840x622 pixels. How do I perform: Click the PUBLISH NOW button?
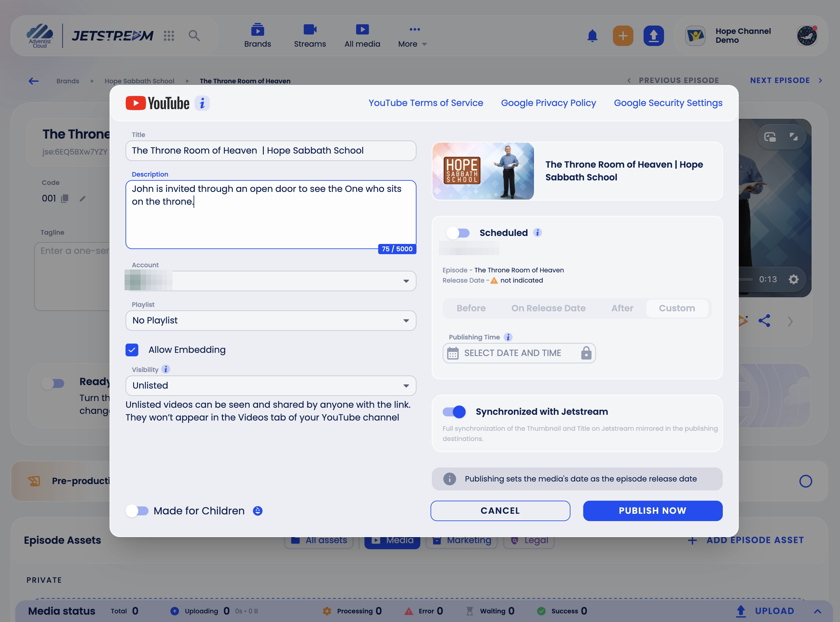(653, 511)
